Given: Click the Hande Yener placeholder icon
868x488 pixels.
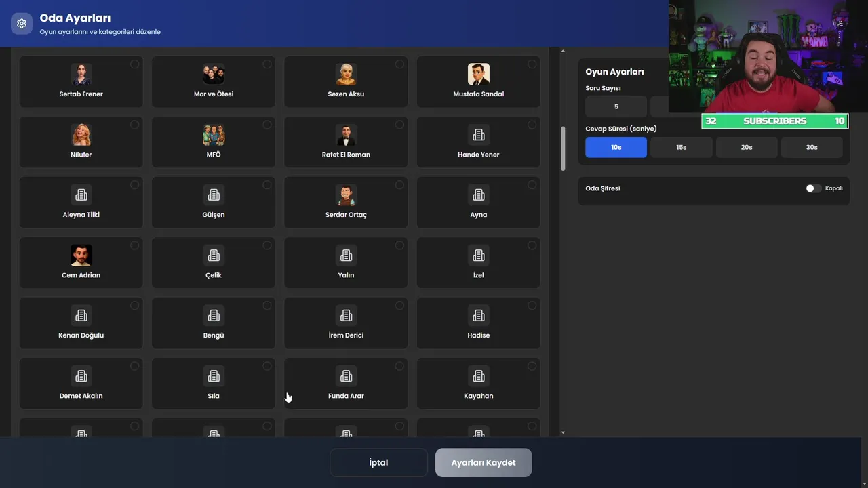Looking at the screenshot, I should [x=479, y=134].
